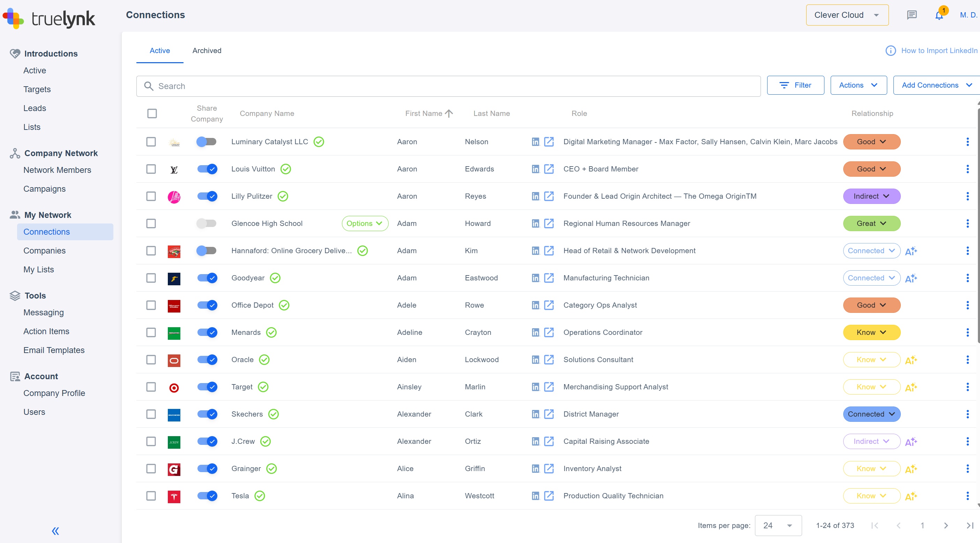Open row menu for Adeline Crayton
Viewport: 980px width, 543px height.
[x=967, y=332]
